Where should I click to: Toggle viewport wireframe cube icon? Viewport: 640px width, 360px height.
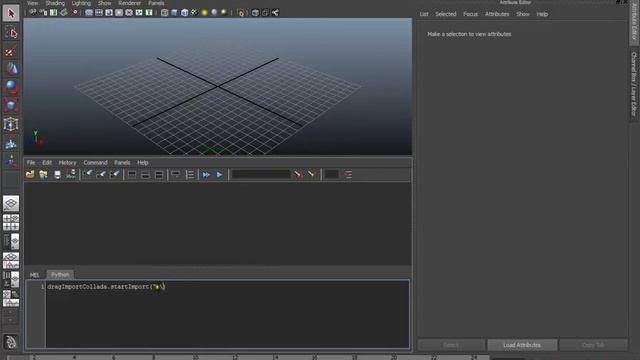click(x=164, y=13)
